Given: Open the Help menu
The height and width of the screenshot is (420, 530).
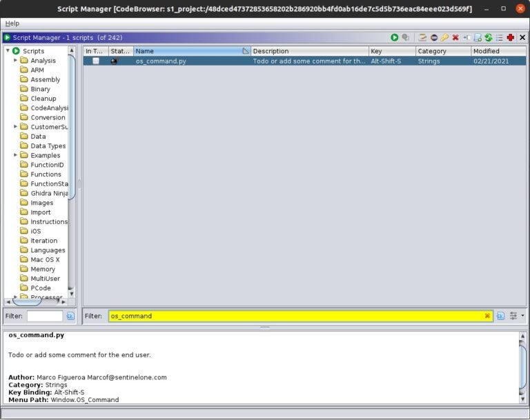Looking at the screenshot, I should click(x=12, y=23).
